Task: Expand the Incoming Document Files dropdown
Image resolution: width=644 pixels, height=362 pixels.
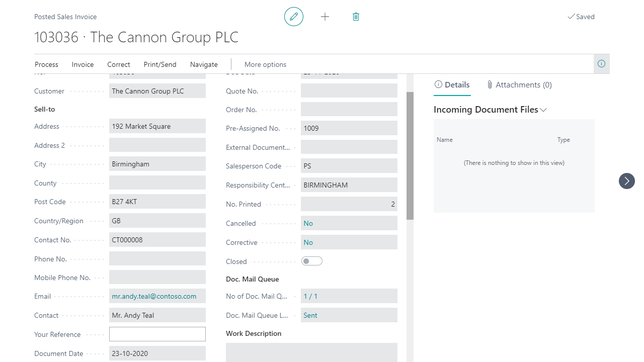Action: tap(543, 110)
